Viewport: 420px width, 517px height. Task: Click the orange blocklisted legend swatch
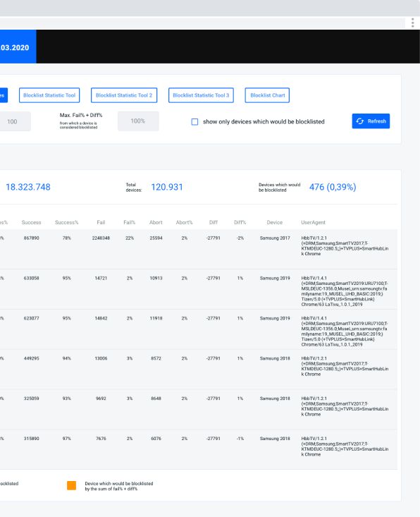pos(71,486)
